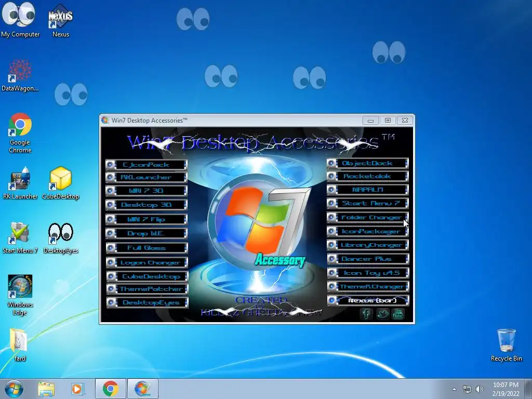Launch Full Glass accessory
The height and width of the screenshot is (399, 532).
tap(146, 248)
